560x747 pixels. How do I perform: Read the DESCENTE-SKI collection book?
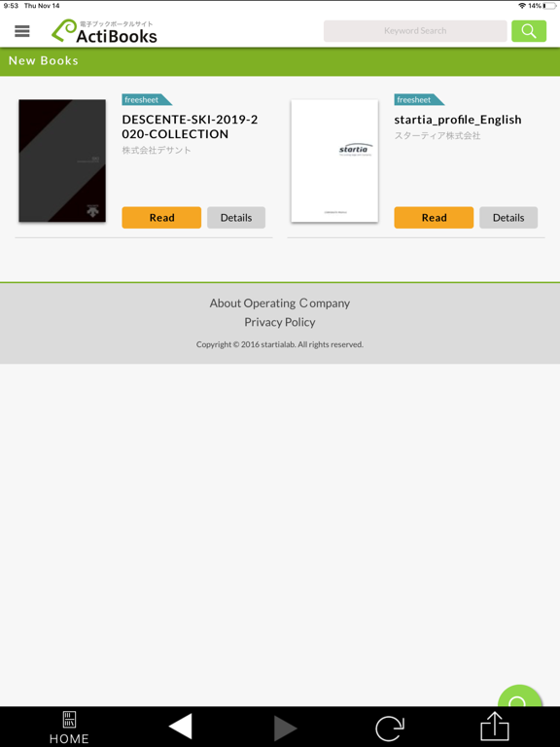click(x=161, y=218)
